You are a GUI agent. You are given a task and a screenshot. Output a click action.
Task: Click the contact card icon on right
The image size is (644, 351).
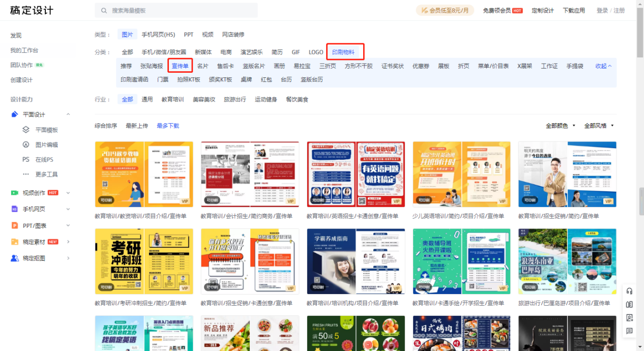[629, 317]
